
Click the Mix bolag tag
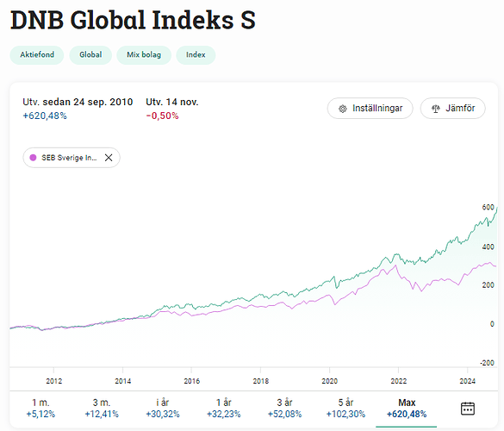pyautogui.click(x=144, y=55)
